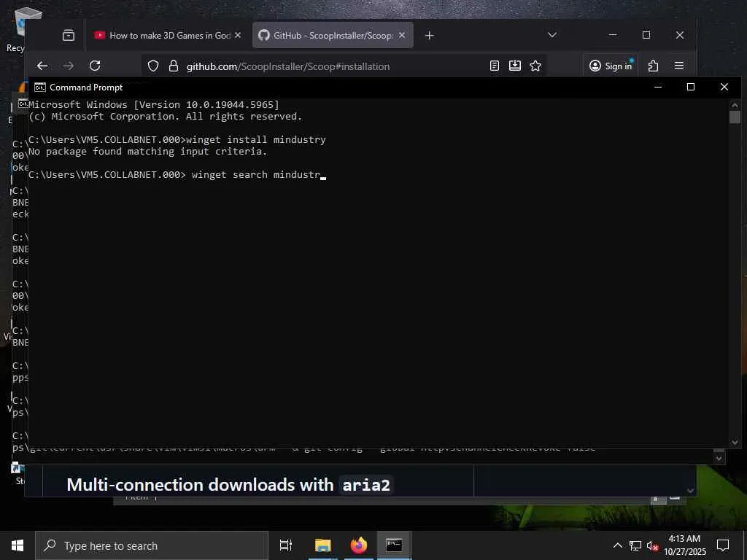Close the Command Prompt window
Viewport: 747px width, 560px height.
tap(724, 87)
